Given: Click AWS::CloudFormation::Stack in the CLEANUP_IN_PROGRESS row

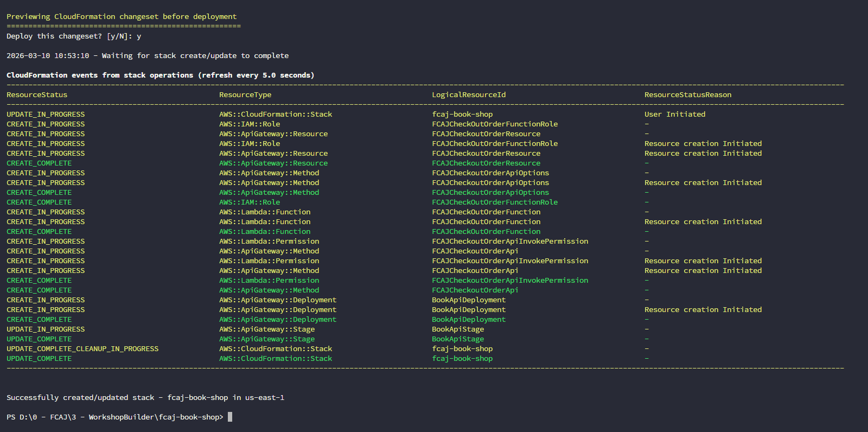Looking at the screenshot, I should (276, 348).
